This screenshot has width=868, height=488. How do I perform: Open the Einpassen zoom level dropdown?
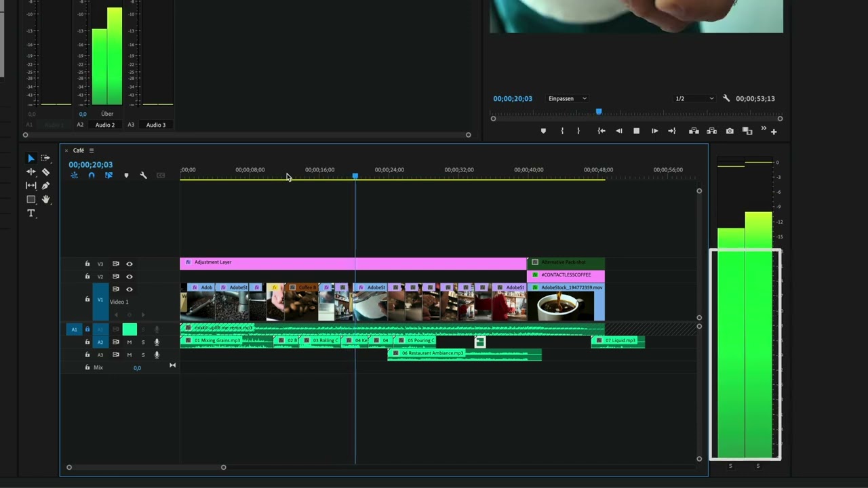click(x=568, y=98)
